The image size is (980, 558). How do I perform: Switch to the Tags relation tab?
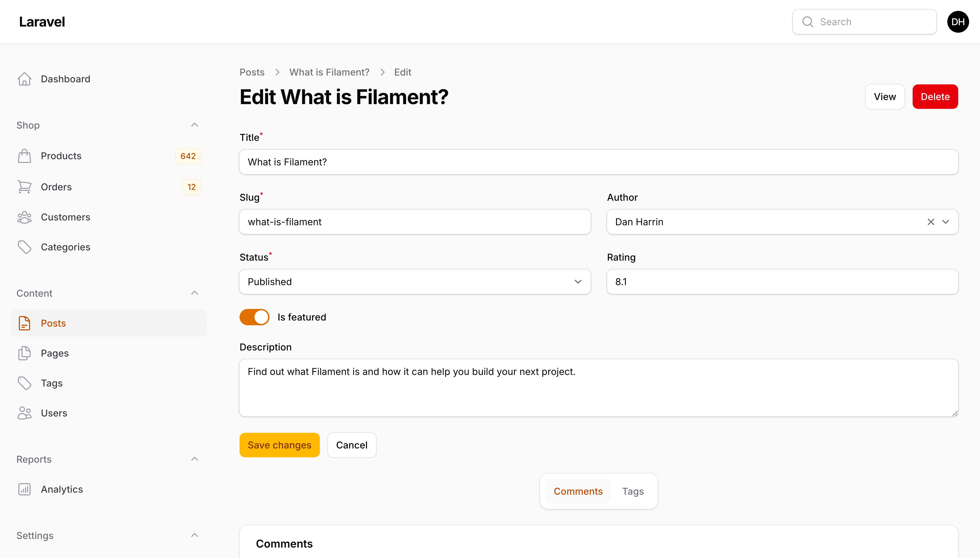[x=633, y=491]
